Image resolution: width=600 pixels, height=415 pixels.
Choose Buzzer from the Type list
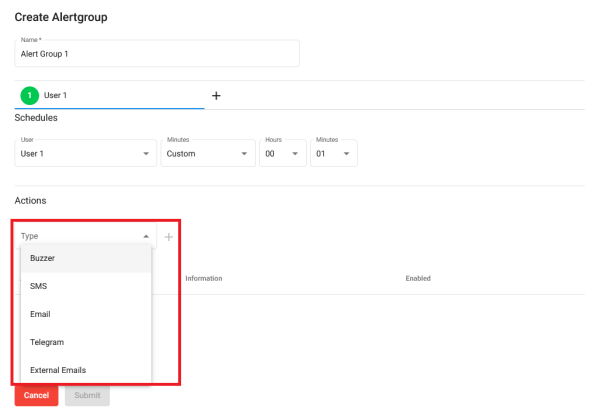pyautogui.click(x=86, y=258)
